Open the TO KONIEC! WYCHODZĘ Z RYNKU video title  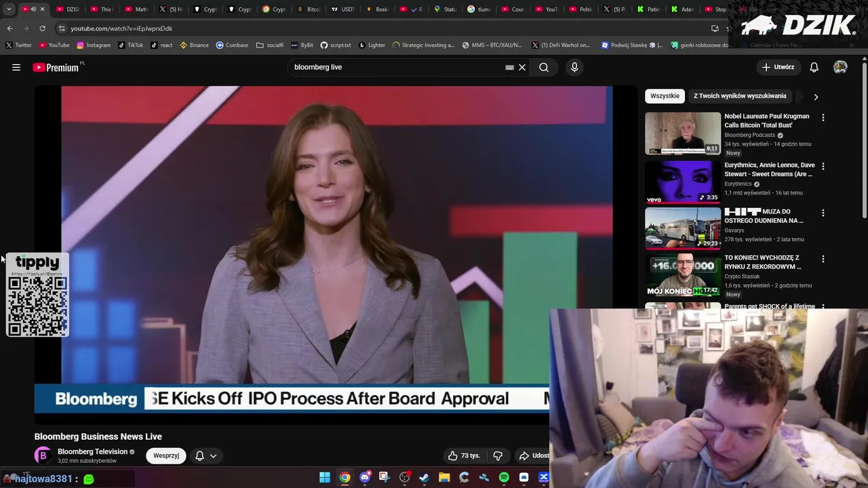(762, 262)
